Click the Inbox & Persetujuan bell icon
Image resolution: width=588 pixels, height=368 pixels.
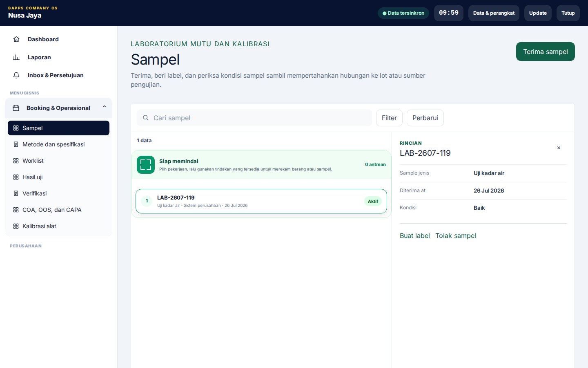point(16,75)
